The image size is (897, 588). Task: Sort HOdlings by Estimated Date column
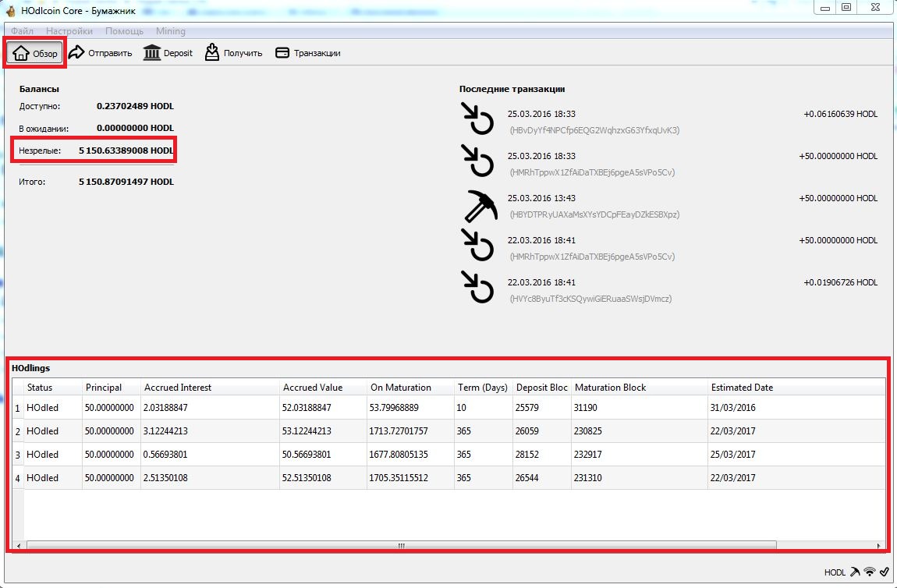(x=742, y=388)
